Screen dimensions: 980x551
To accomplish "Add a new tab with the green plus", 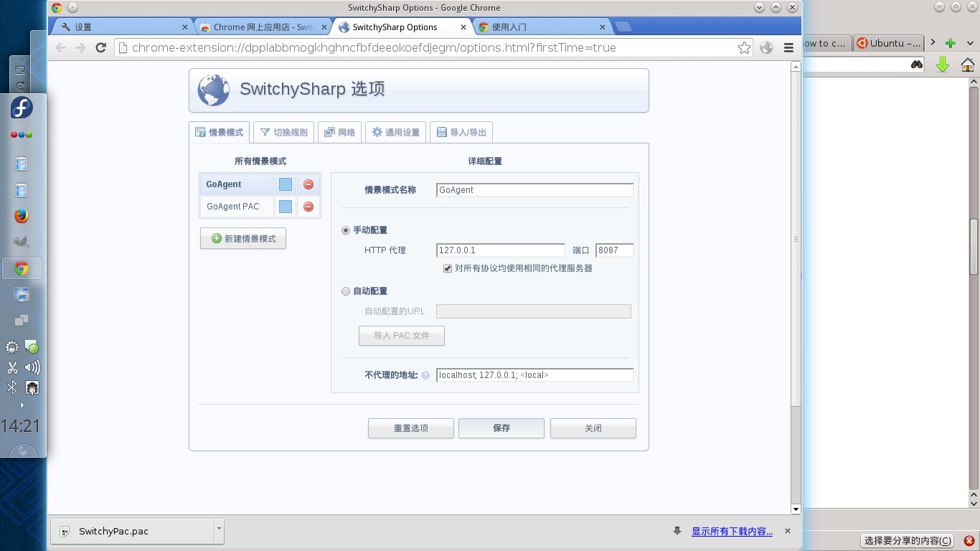I will coord(951,43).
